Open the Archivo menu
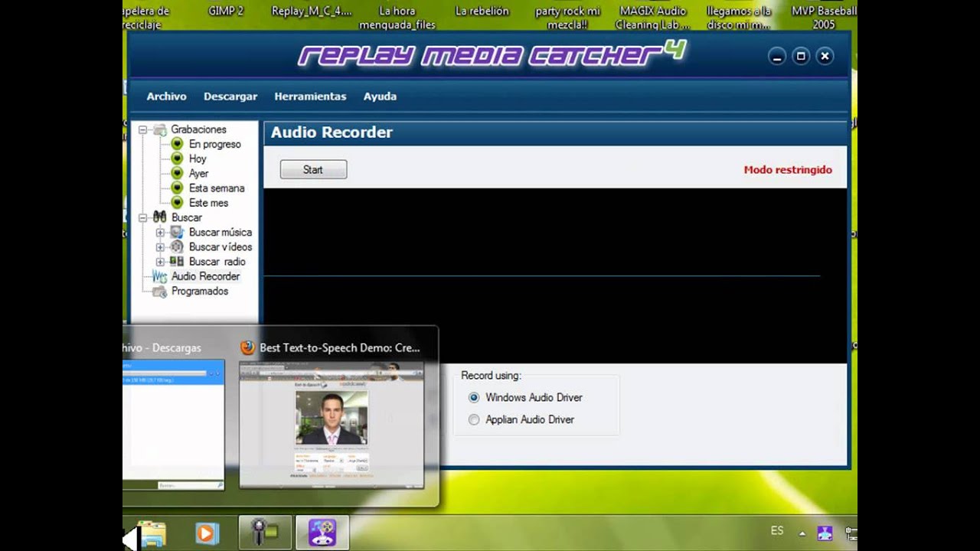 166,96
